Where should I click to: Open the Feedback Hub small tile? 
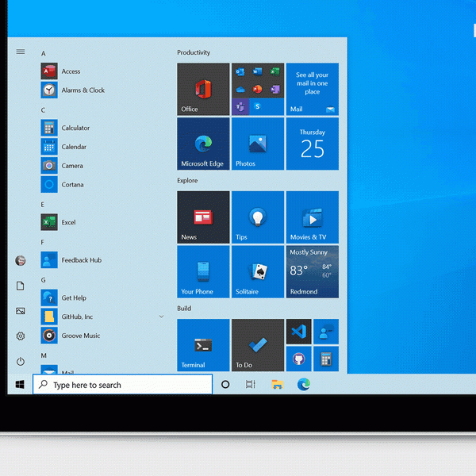326,332
